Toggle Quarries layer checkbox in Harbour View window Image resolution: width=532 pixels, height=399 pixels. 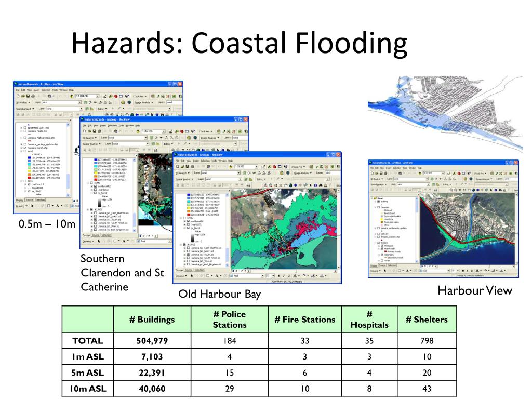click(379, 207)
